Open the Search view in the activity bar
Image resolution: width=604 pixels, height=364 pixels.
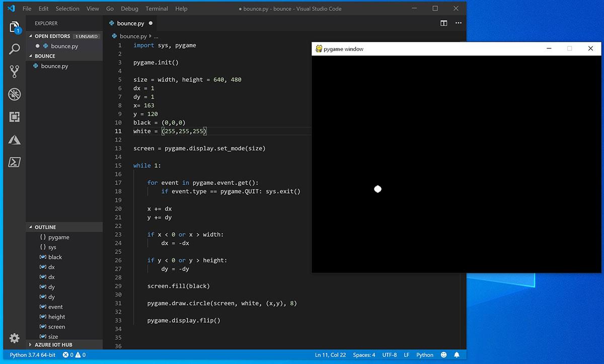(x=14, y=49)
